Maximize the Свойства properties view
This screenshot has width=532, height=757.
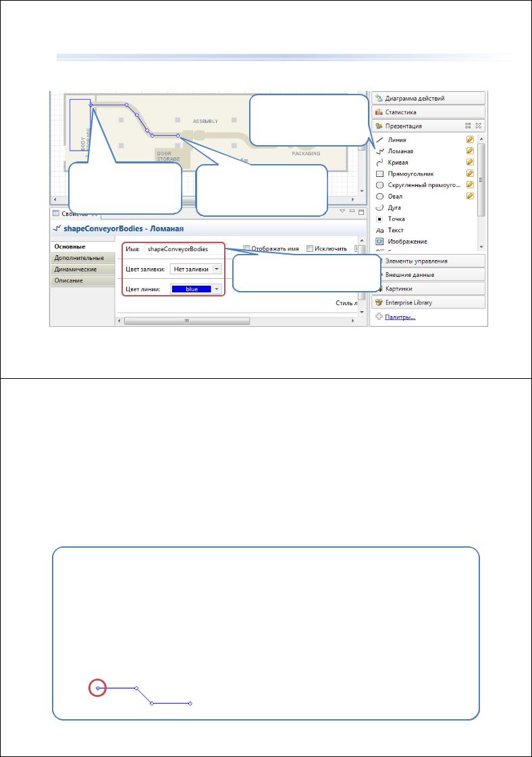pyautogui.click(x=361, y=211)
